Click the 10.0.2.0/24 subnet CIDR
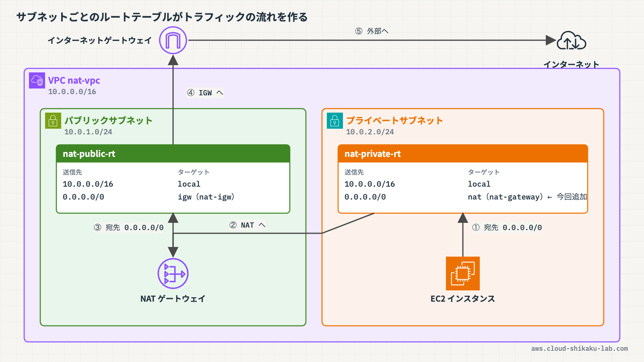Image resolution: width=644 pixels, height=362 pixels. pos(370,132)
